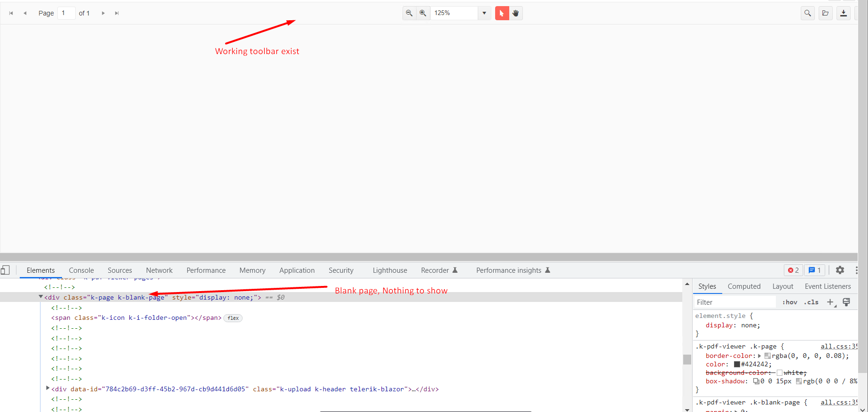
Task: Click the element.style selector text
Action: (x=720, y=316)
